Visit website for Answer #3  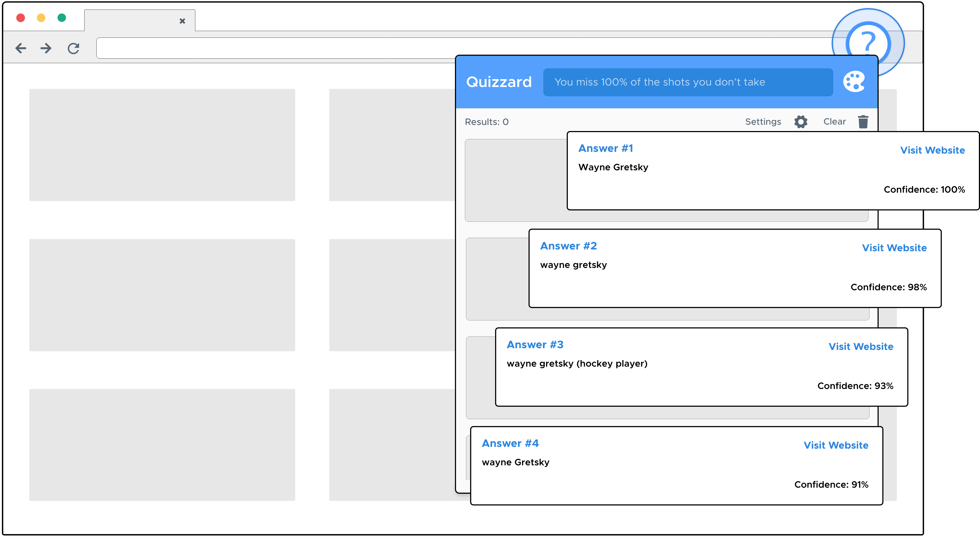tap(861, 346)
